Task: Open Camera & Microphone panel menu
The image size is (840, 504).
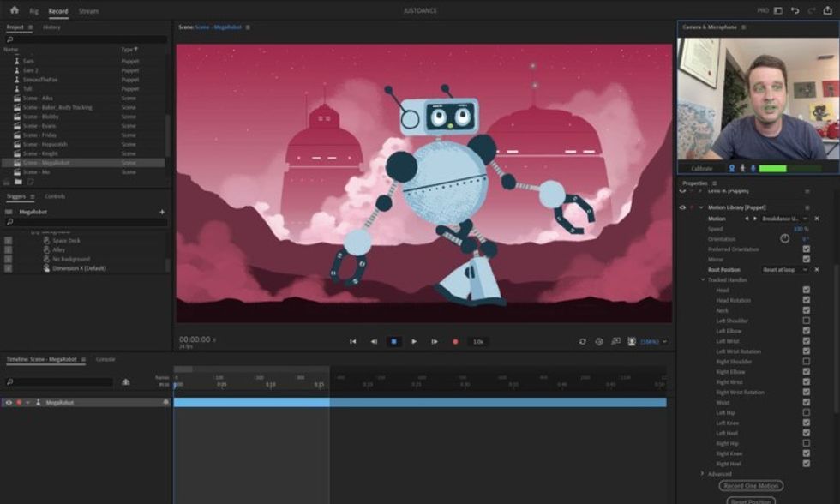Action: 744,27
